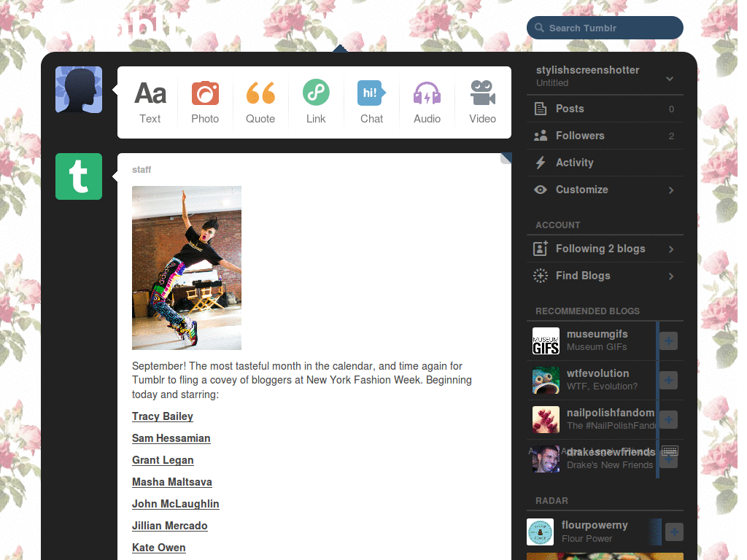Open the Grant Legan link
The image size is (747, 560).
tap(163, 460)
